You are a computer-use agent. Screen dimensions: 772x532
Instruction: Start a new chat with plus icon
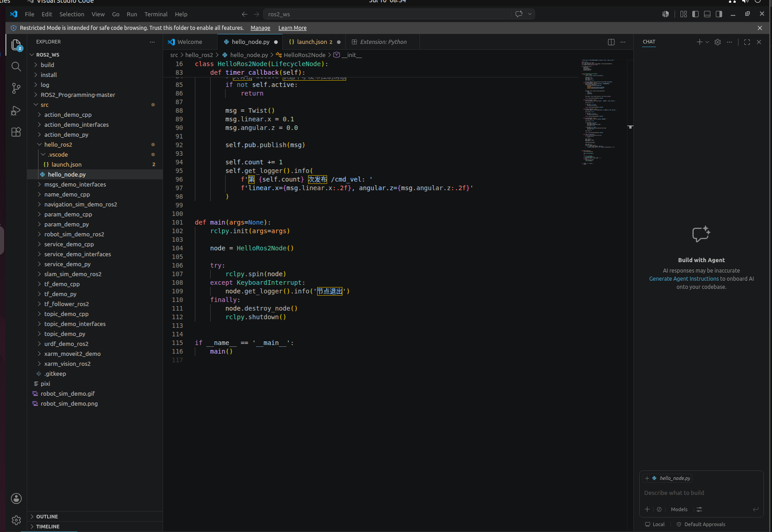pyautogui.click(x=700, y=42)
